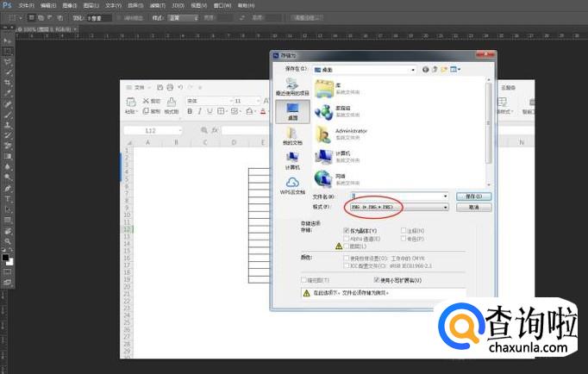The height and width of the screenshot is (374, 588).
Task: Click the 文件名 input field
Action: pos(399,196)
